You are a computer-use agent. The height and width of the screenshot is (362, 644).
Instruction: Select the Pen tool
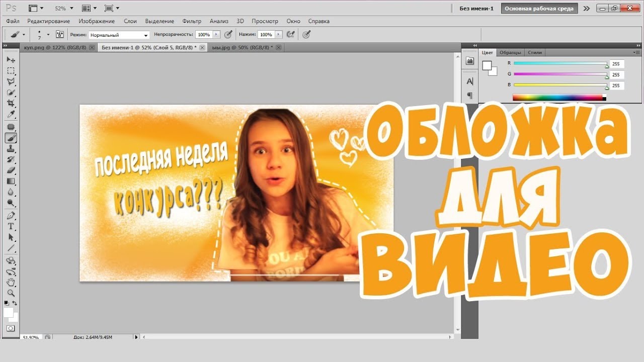pyautogui.click(x=11, y=216)
